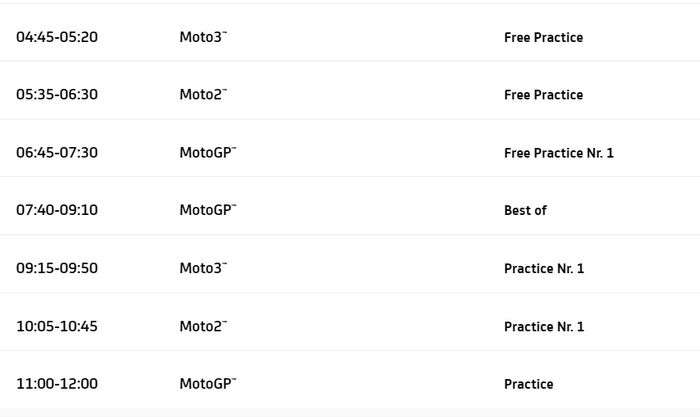Open the Moto2 Practice Nr. 1 session

543,327
